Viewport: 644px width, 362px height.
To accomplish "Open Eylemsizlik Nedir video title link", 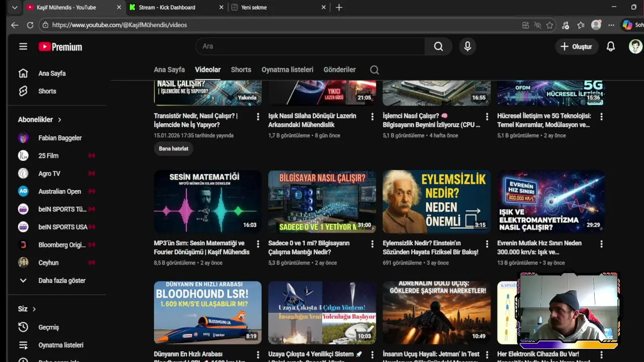I will [x=431, y=247].
